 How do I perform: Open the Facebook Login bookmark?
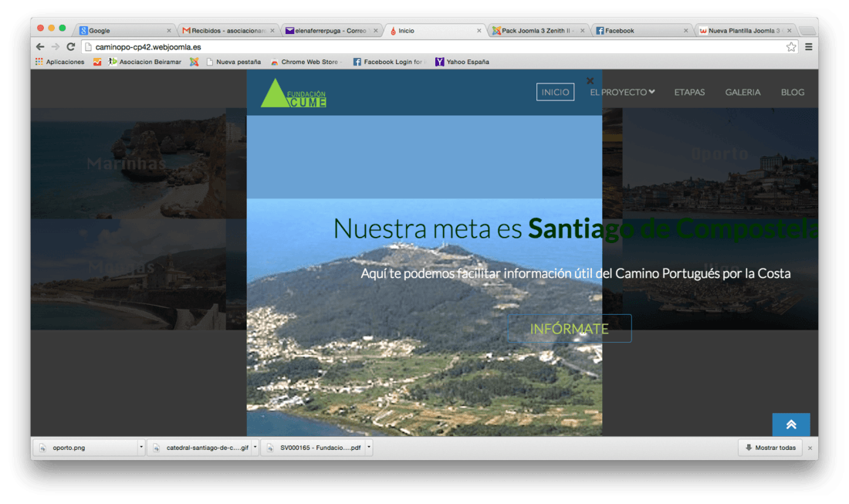point(388,62)
